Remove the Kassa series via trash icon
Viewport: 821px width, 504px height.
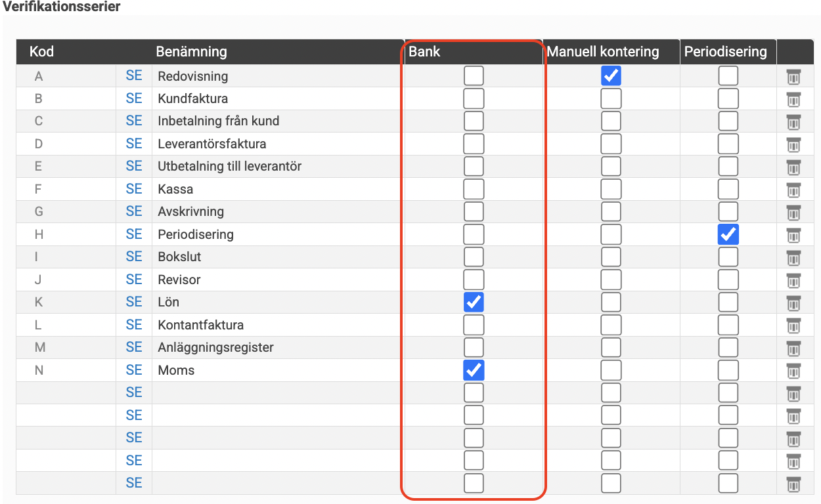[793, 190]
